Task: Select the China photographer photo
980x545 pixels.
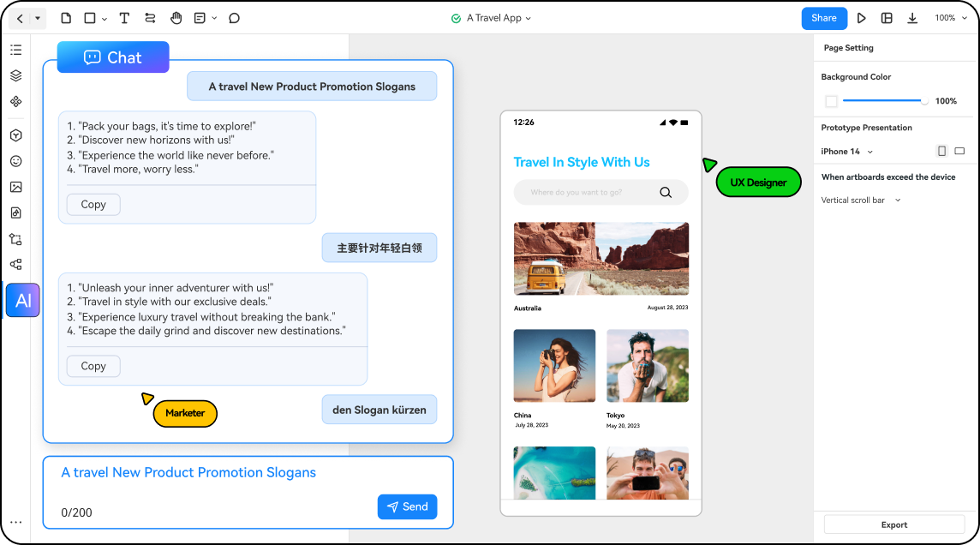Action: coord(554,366)
